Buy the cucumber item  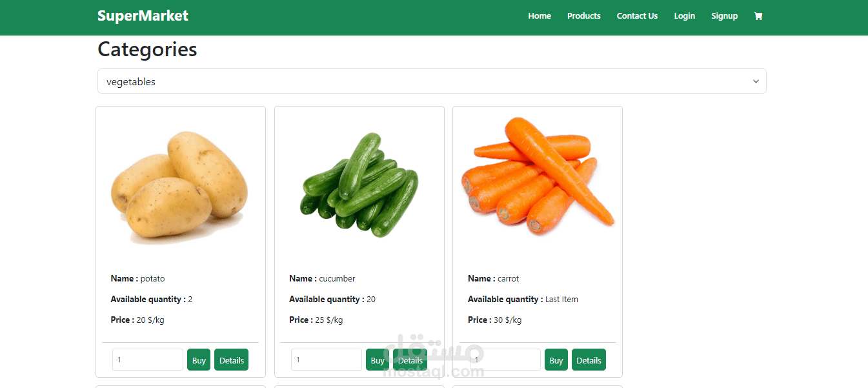(x=378, y=360)
